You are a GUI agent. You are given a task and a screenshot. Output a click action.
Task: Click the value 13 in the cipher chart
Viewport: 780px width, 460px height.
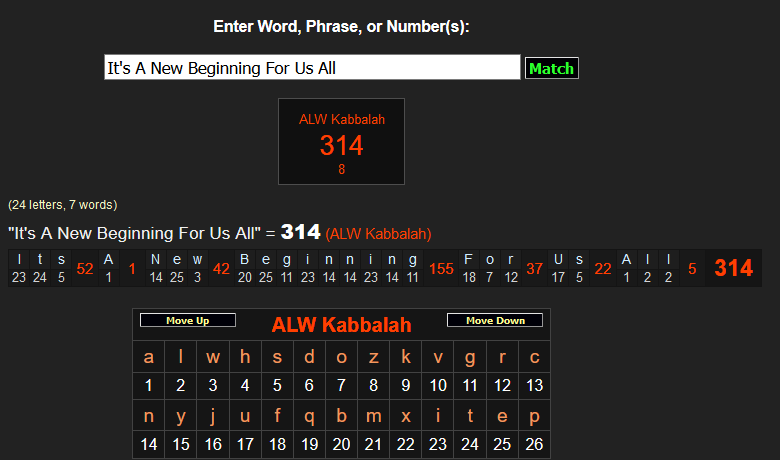(x=534, y=385)
